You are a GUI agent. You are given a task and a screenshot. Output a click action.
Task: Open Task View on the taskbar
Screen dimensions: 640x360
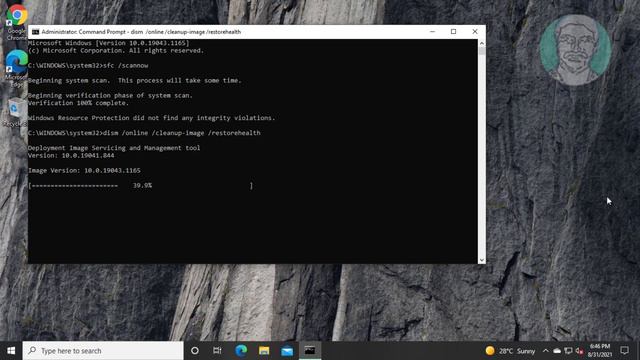(217, 351)
